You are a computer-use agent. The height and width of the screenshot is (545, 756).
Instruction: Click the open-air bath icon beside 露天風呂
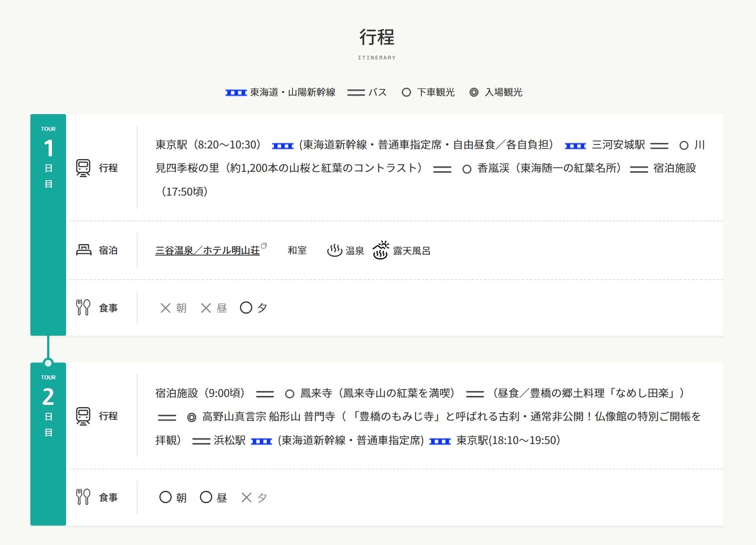coord(380,250)
